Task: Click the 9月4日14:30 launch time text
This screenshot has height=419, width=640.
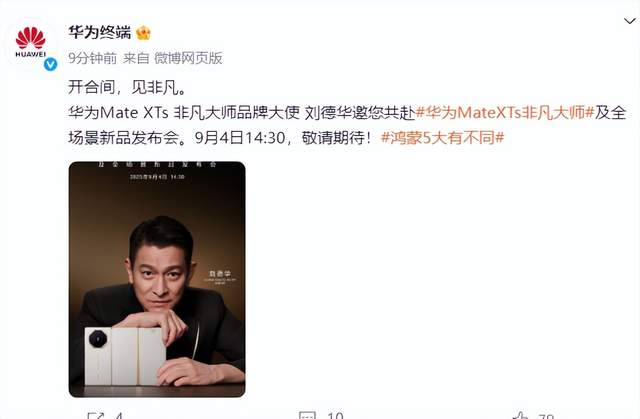Action: [240, 137]
